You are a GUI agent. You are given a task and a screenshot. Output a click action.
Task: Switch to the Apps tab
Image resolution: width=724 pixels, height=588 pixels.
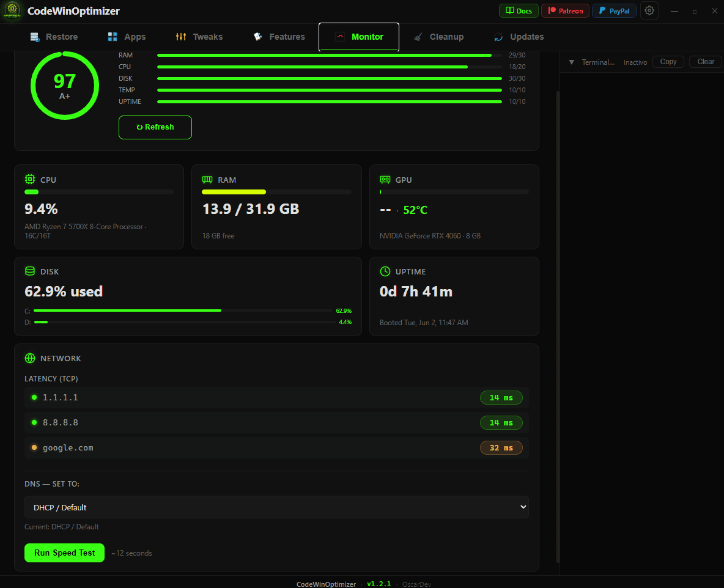(127, 37)
